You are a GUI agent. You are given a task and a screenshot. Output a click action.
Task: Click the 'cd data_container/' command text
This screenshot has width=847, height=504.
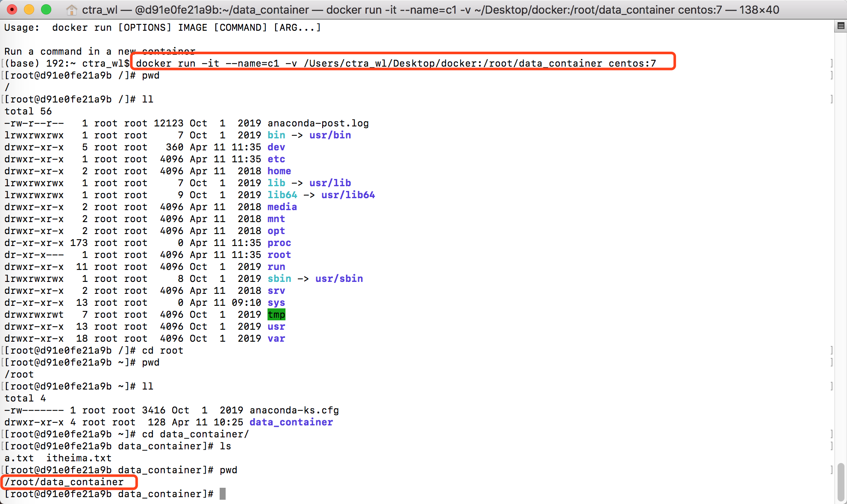195,434
